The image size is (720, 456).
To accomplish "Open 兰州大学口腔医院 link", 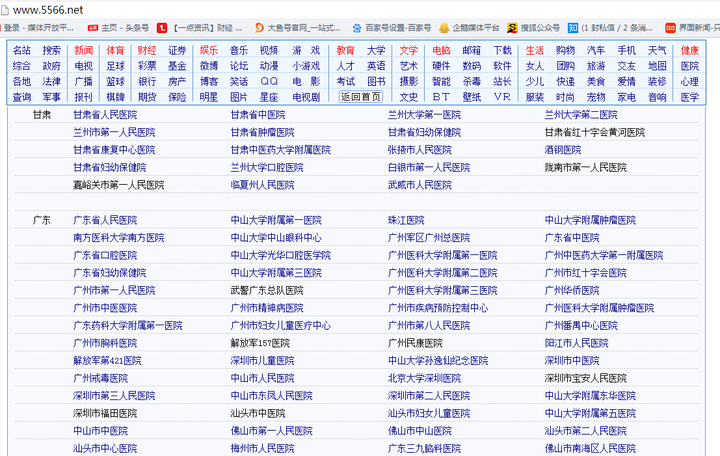I will [x=267, y=167].
